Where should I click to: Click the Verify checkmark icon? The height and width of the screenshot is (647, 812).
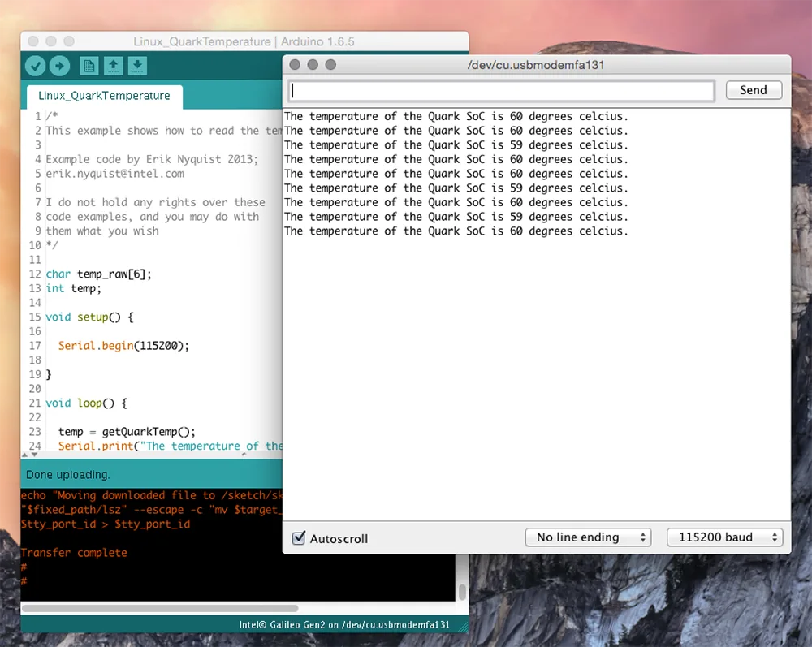(35, 66)
